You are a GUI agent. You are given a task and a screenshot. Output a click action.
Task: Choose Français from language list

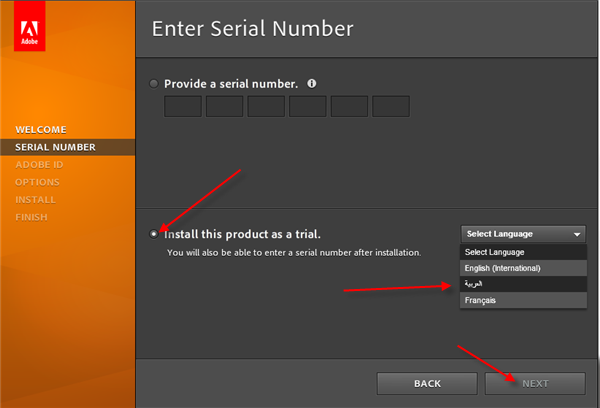point(523,300)
